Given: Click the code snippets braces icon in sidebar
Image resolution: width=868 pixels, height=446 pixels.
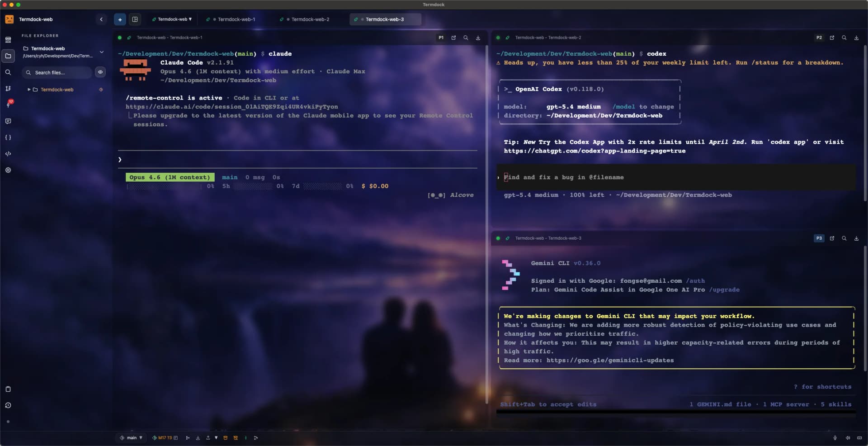Looking at the screenshot, I should coord(8,138).
